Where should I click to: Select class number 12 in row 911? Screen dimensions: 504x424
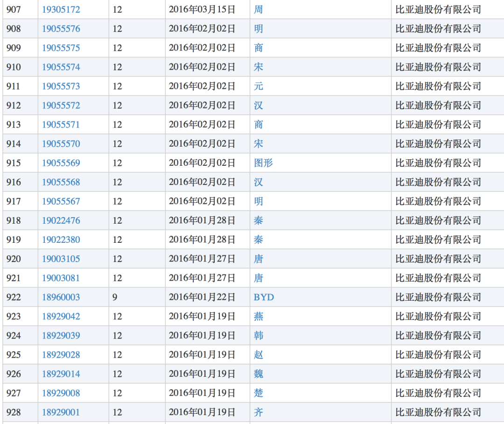[117, 86]
